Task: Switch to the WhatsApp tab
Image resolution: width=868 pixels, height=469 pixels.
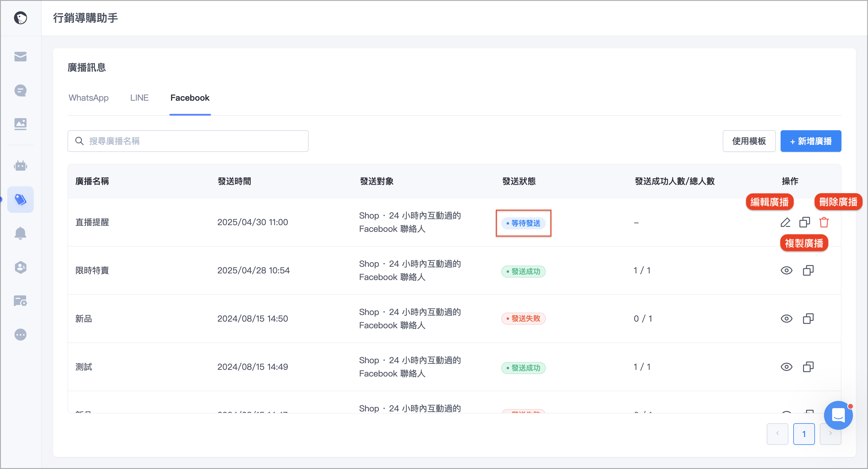Action: 89,98
